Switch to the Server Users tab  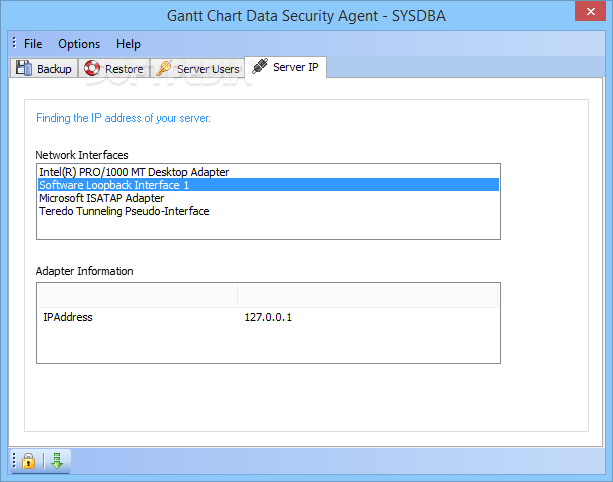(197, 68)
